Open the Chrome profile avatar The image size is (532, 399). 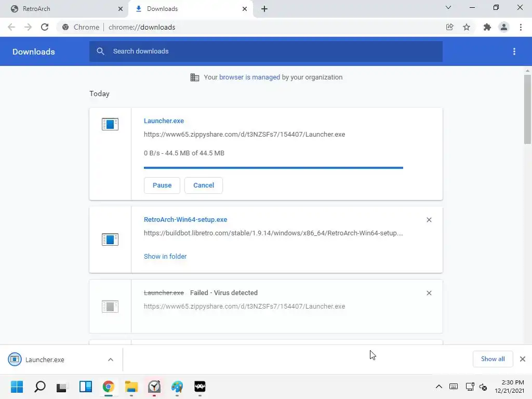(x=504, y=27)
